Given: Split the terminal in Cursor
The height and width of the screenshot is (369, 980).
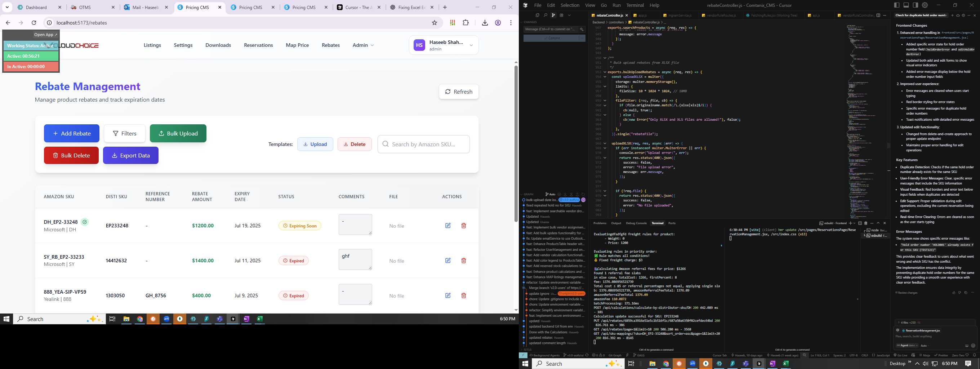Looking at the screenshot, I should point(860,223).
